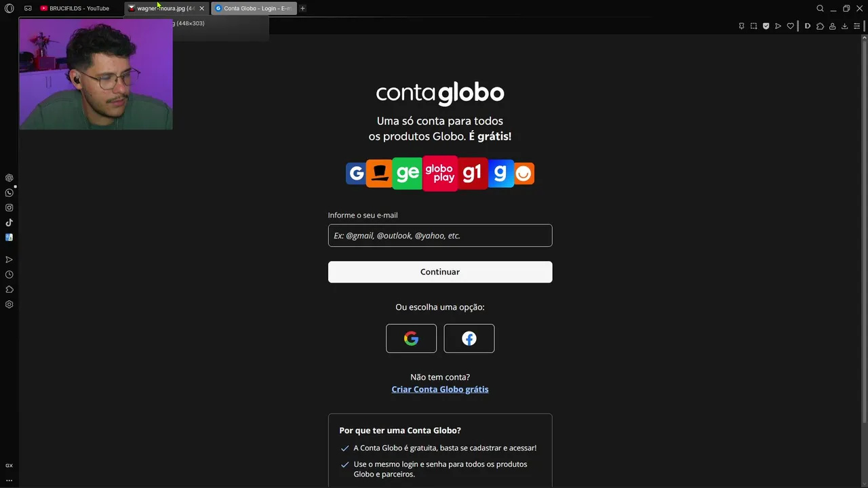Click the 'Ou escolha uma opção:' text
Image resolution: width=868 pixels, height=488 pixels.
(x=440, y=307)
